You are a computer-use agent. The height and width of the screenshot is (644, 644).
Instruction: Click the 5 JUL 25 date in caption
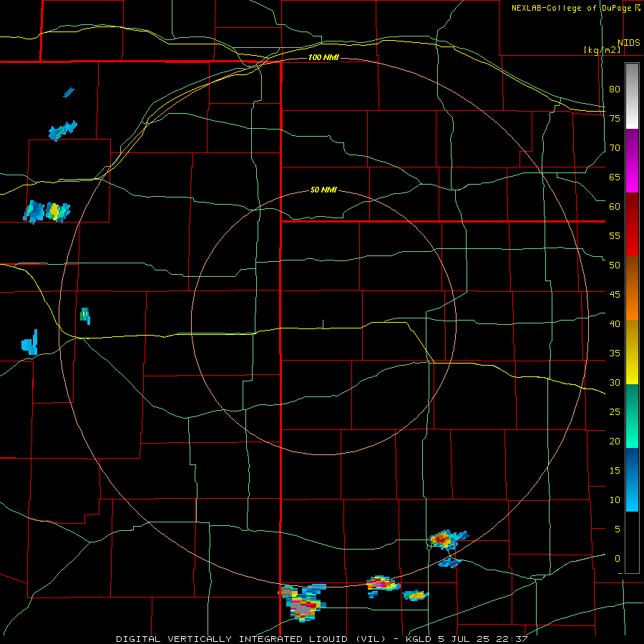pyautogui.click(x=463, y=639)
